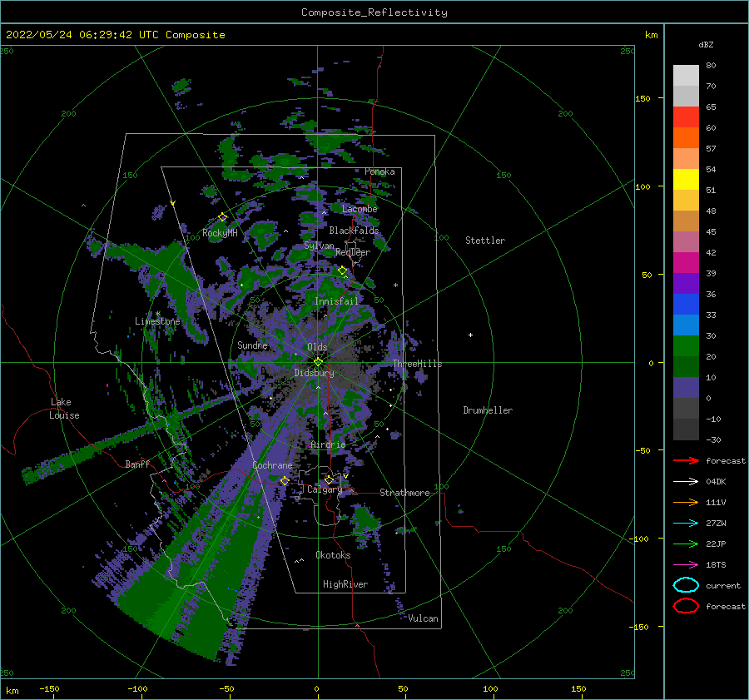Viewport: 749px width, 700px height.
Task: Click the dBZ scale heading
Action: click(706, 44)
